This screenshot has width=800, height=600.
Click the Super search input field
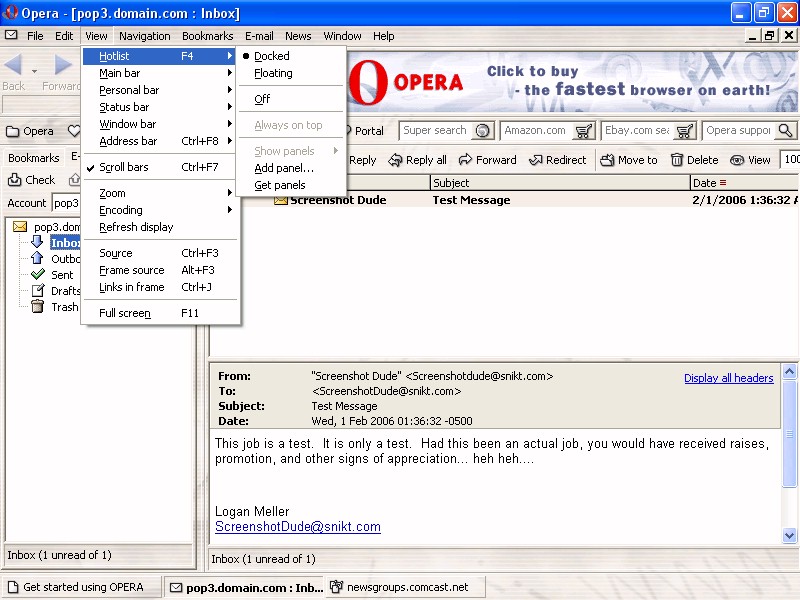[437, 131]
